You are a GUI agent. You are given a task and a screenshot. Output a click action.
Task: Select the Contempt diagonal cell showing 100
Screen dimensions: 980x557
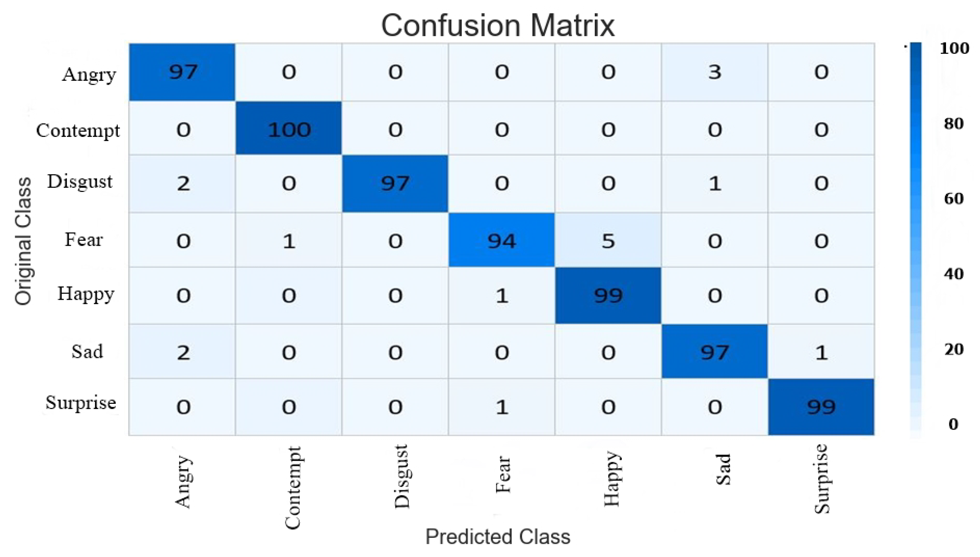tap(288, 128)
